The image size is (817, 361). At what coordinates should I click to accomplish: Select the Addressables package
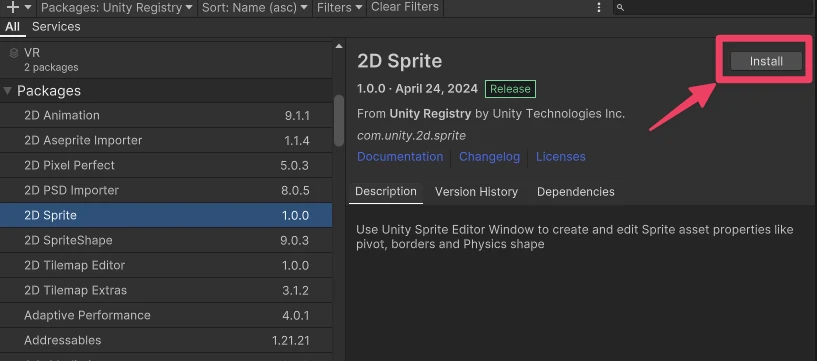(166, 340)
